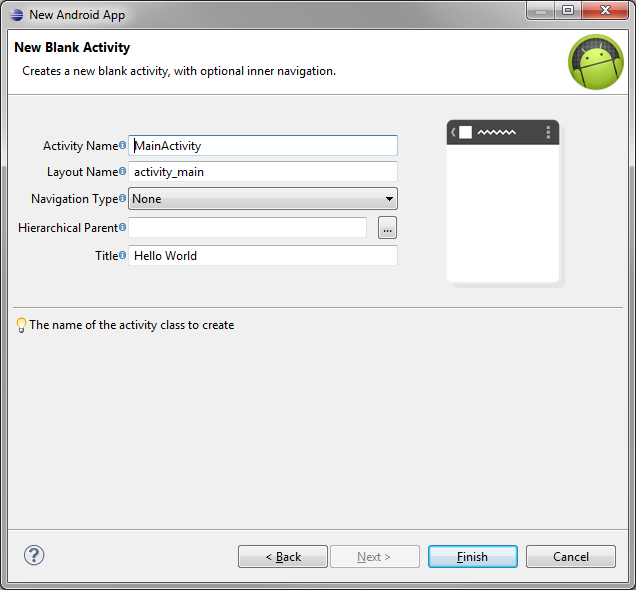Click the Eclipse icon in title bar
The width and height of the screenshot is (636, 590).
[x=16, y=15]
